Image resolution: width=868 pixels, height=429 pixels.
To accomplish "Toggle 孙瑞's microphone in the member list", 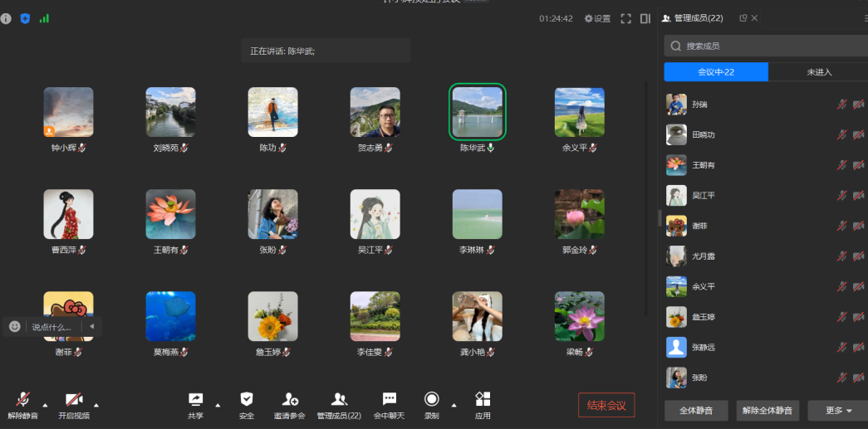I will 842,104.
